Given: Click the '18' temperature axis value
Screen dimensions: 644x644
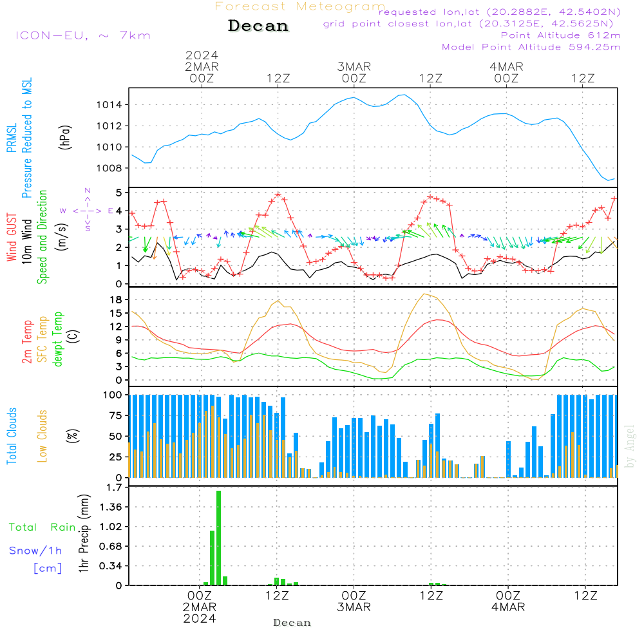Looking at the screenshot, I should pos(116,300).
